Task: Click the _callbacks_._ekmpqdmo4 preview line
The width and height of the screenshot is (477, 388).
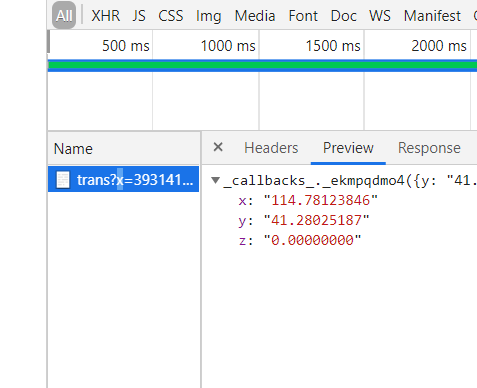Action: 350,180
